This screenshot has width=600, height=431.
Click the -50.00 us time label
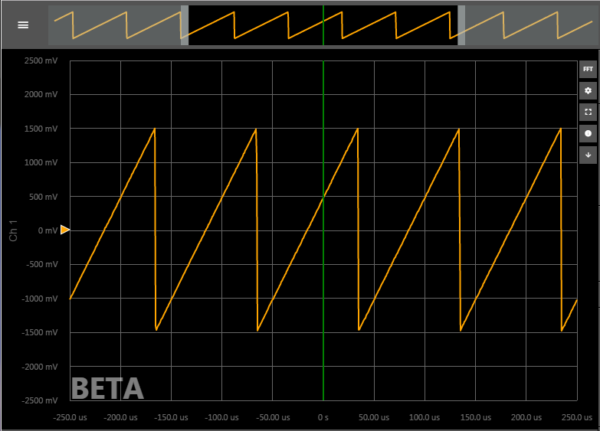[272, 417]
